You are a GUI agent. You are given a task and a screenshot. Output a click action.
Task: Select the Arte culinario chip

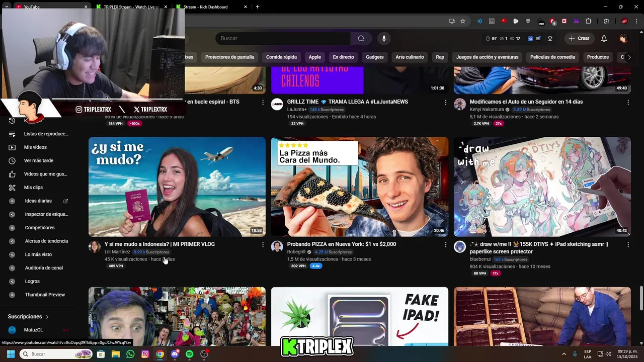click(x=410, y=57)
